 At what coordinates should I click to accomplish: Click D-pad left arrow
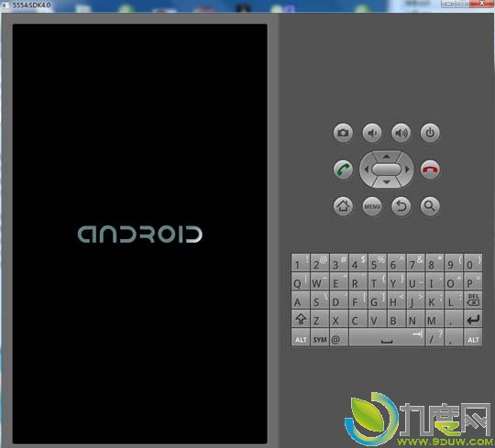(x=366, y=169)
